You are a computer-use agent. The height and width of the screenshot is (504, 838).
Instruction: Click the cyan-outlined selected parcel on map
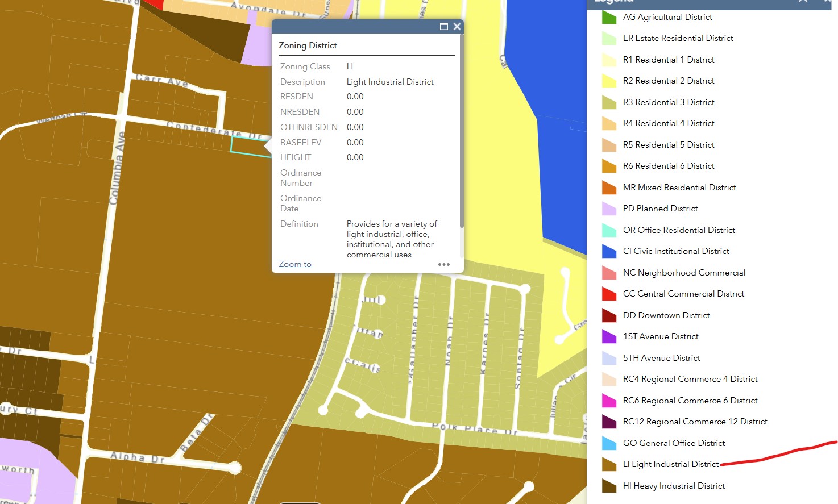tap(247, 145)
